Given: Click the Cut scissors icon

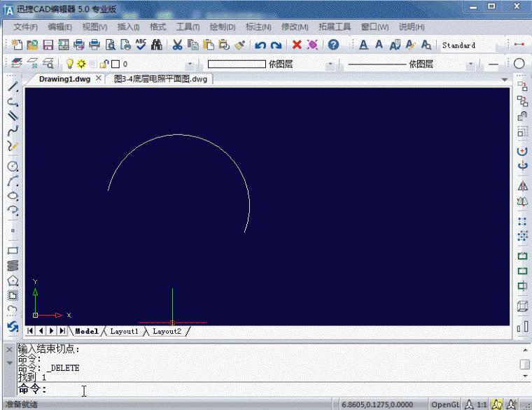Looking at the screenshot, I should (x=178, y=45).
